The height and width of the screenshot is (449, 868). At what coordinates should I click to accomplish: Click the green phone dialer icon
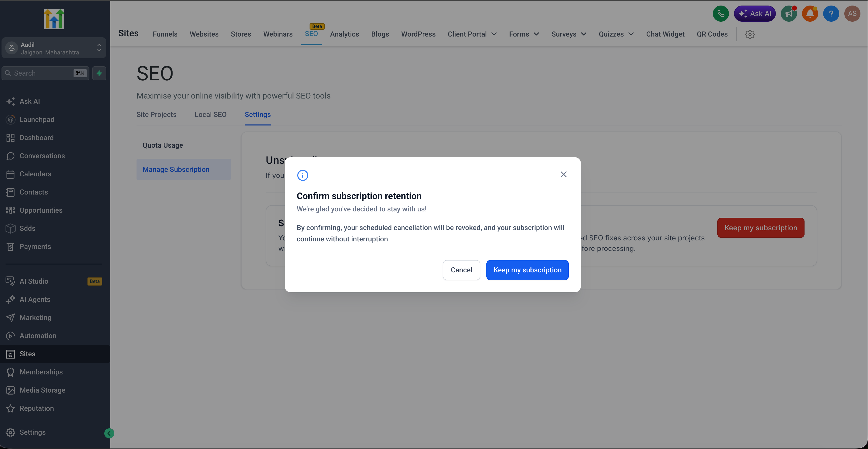pos(721,14)
